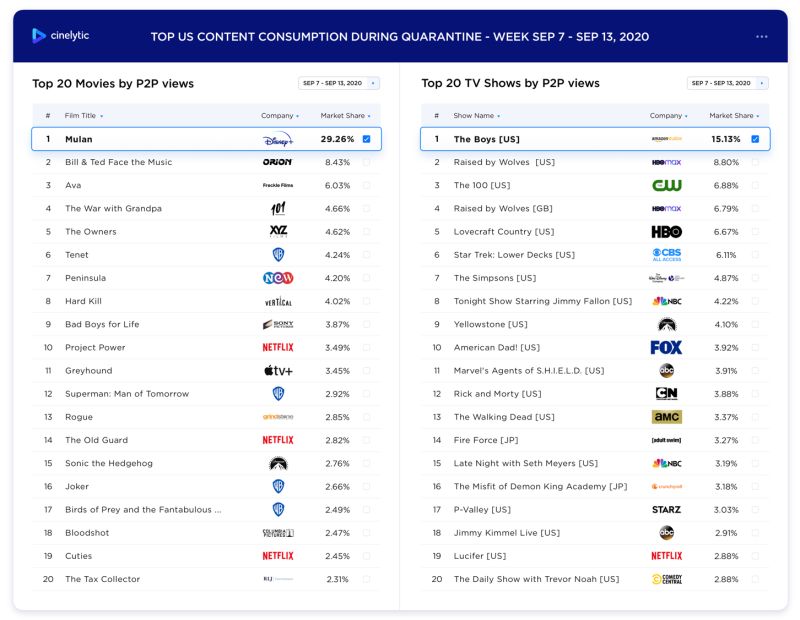Click CBS All Access logo for Star Trek
This screenshot has width=800, height=620.
pos(667,255)
